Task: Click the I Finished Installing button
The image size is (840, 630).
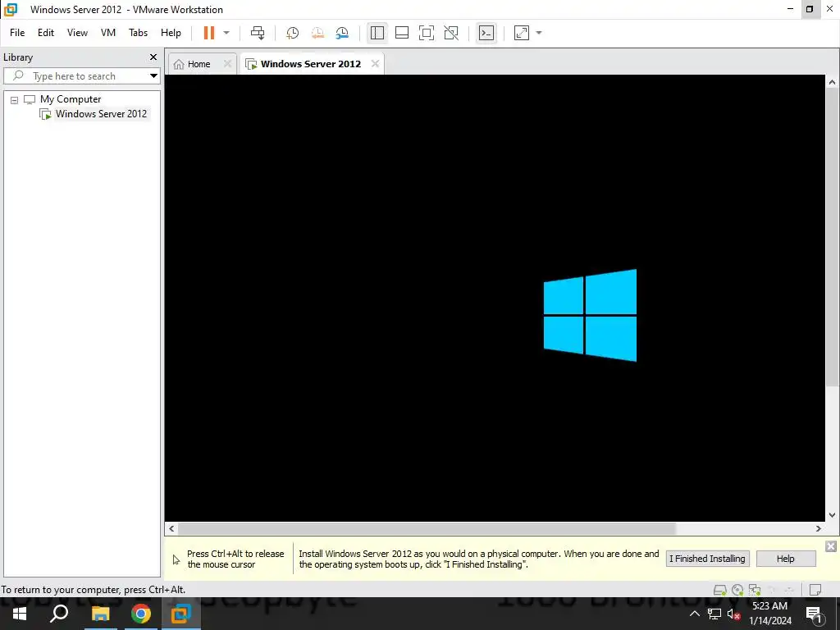Action: pyautogui.click(x=707, y=559)
